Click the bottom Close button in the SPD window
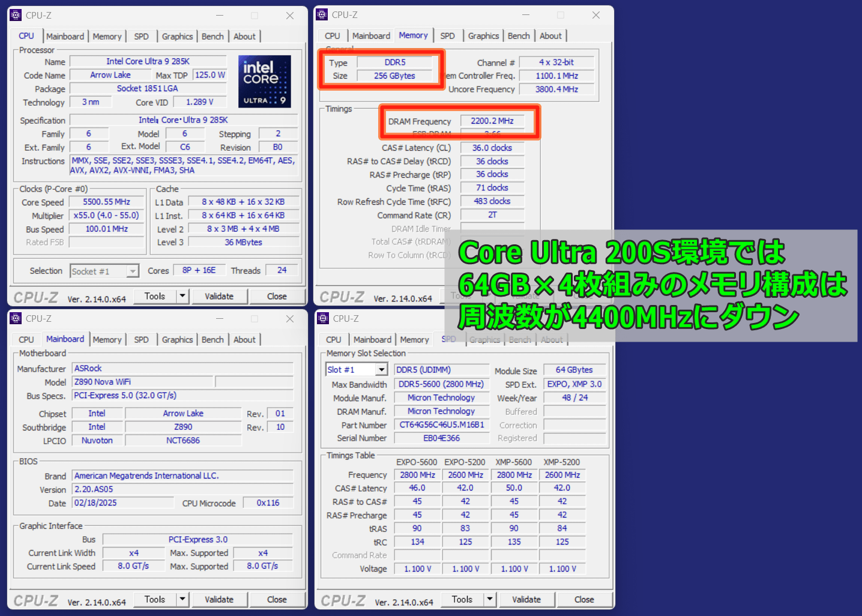862x616 pixels. click(584, 599)
